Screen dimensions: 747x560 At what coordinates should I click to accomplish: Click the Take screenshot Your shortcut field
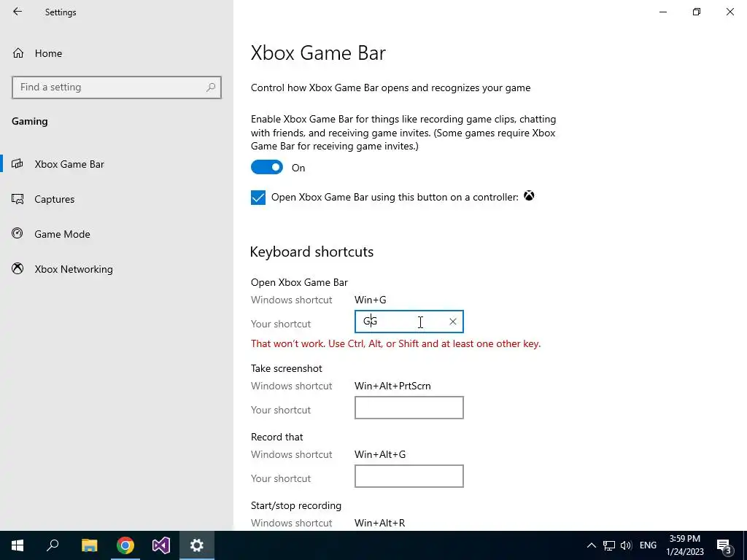(x=409, y=408)
